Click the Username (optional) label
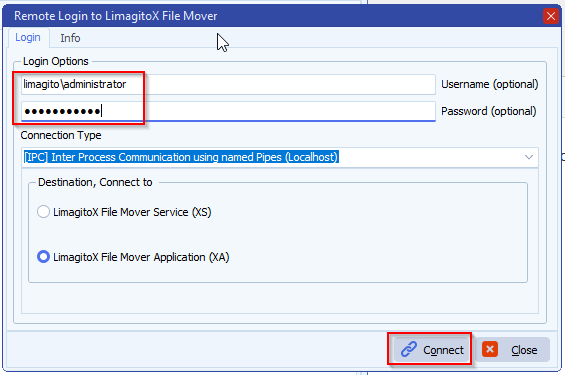This screenshot has height=375, width=565. pyautogui.click(x=490, y=84)
